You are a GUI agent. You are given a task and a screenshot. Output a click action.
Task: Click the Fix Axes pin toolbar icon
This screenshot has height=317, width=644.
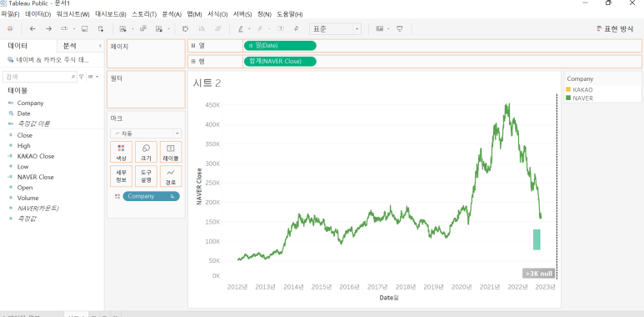click(296, 29)
